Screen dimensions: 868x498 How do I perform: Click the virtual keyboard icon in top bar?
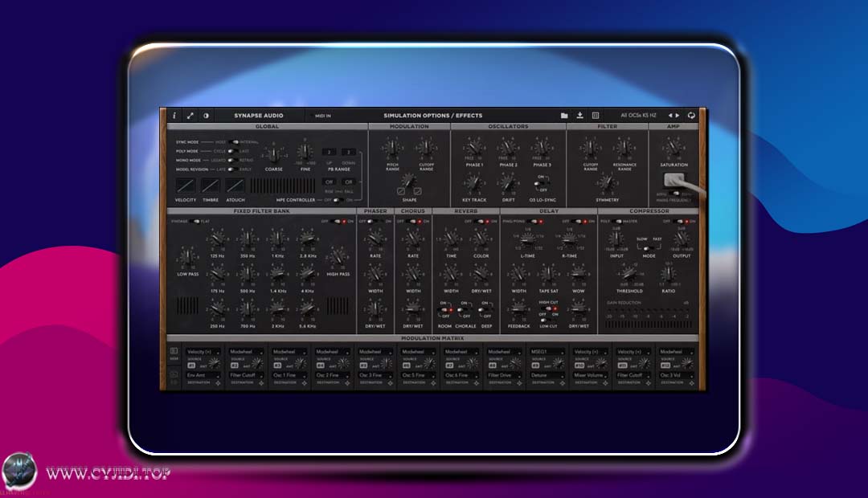[x=596, y=115]
